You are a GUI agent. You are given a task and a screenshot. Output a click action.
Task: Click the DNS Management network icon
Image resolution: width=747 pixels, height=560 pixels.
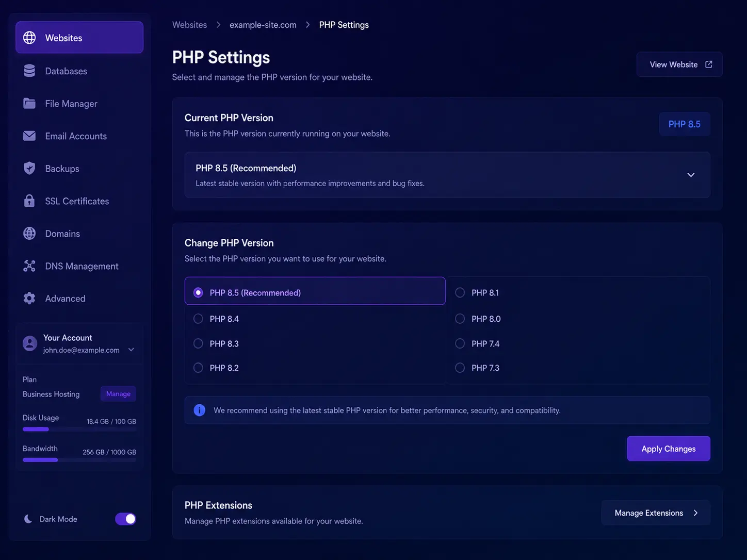click(29, 266)
